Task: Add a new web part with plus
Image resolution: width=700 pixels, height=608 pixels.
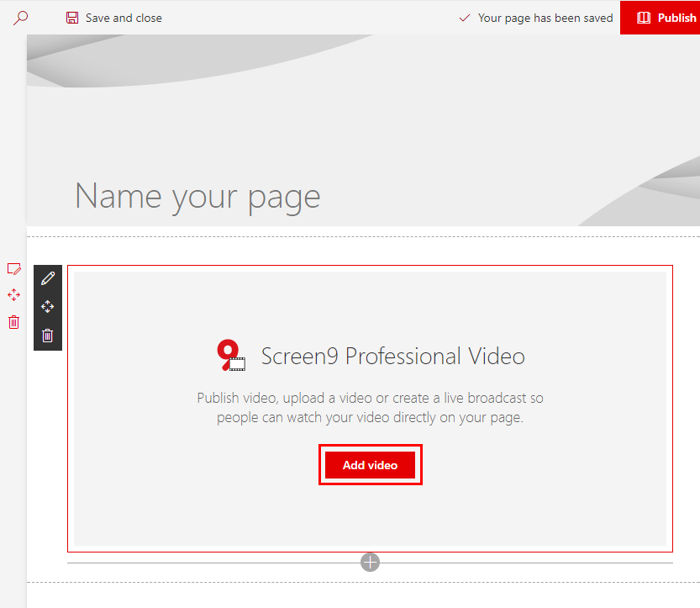Action: (x=370, y=563)
